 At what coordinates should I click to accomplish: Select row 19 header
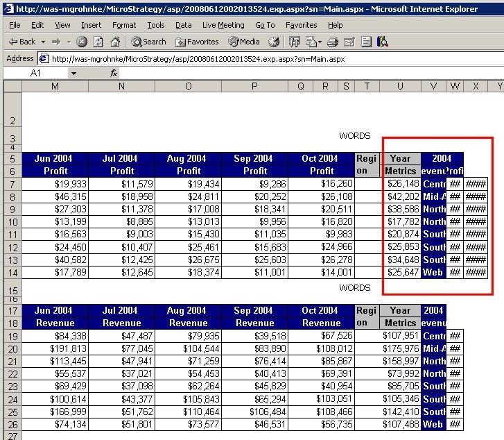click(12, 337)
